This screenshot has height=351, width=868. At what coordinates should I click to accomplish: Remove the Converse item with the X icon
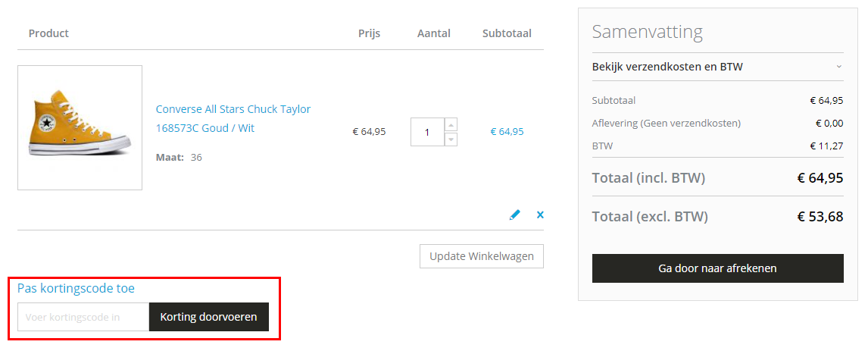click(x=540, y=215)
